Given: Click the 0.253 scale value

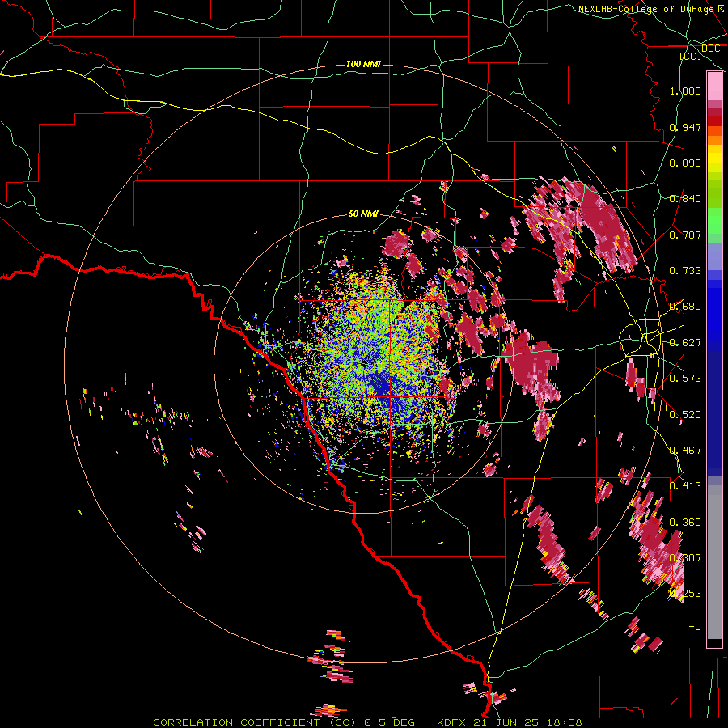Looking at the screenshot, I should click(685, 594).
